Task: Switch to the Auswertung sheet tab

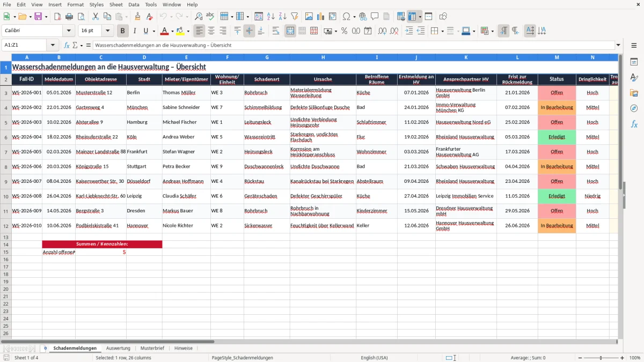Action: pos(118,349)
